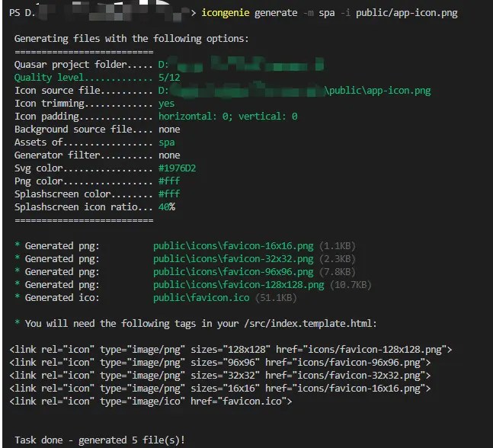The height and width of the screenshot is (448, 493).
Task: Click 'public\icons\favicon-16x16.png' path
Action: pyautogui.click(x=233, y=246)
